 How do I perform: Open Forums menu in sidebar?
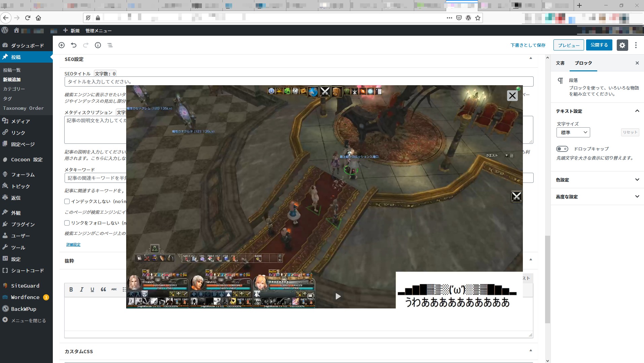point(26,175)
